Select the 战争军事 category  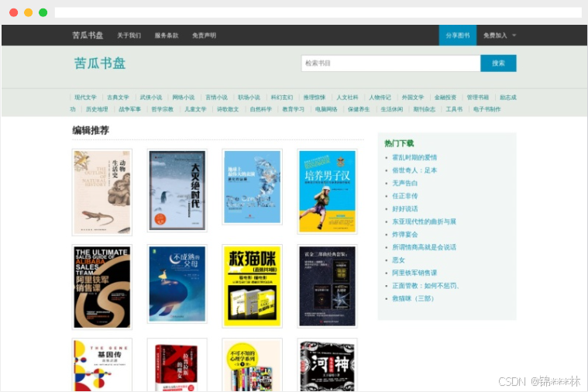pyautogui.click(x=129, y=109)
